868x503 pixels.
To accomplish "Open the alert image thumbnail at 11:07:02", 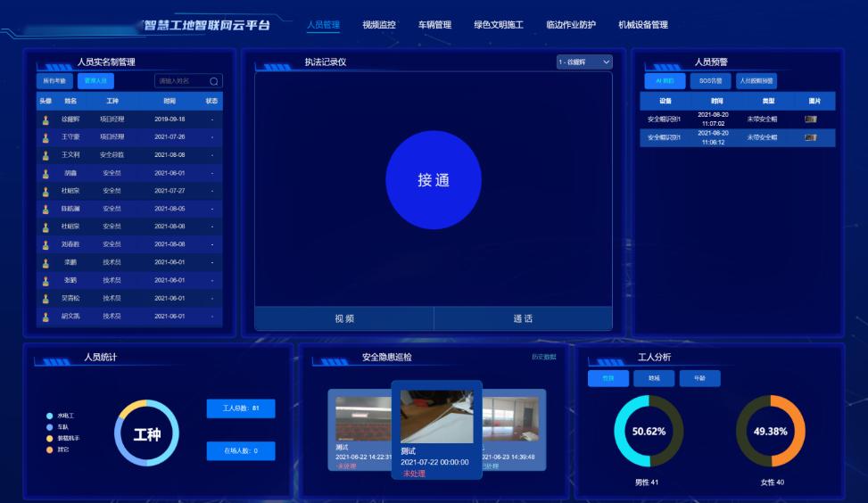I will pos(810,119).
